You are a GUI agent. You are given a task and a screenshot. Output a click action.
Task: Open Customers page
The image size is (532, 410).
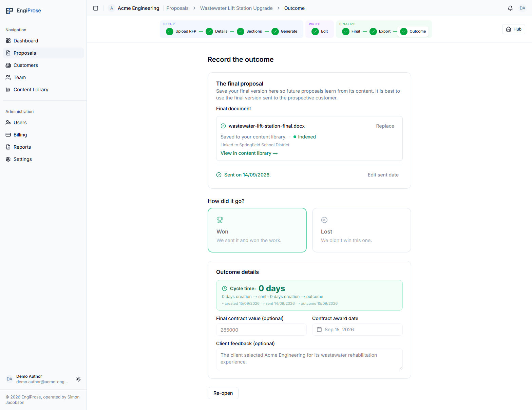coord(43,65)
